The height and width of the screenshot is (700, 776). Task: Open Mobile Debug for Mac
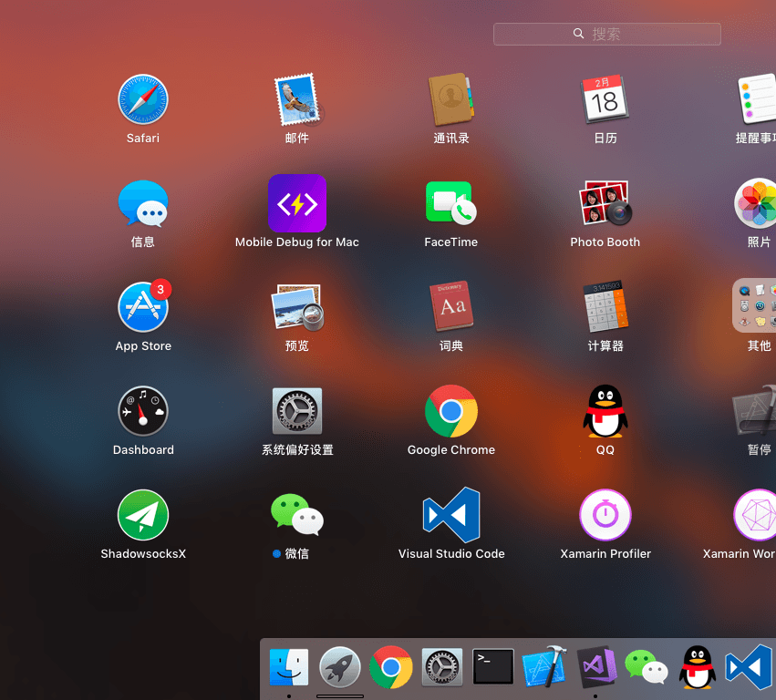coord(297,203)
